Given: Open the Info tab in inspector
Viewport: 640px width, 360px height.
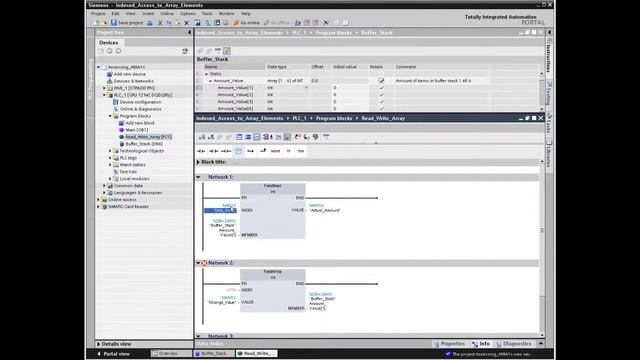Looking at the screenshot, I should point(481,344).
